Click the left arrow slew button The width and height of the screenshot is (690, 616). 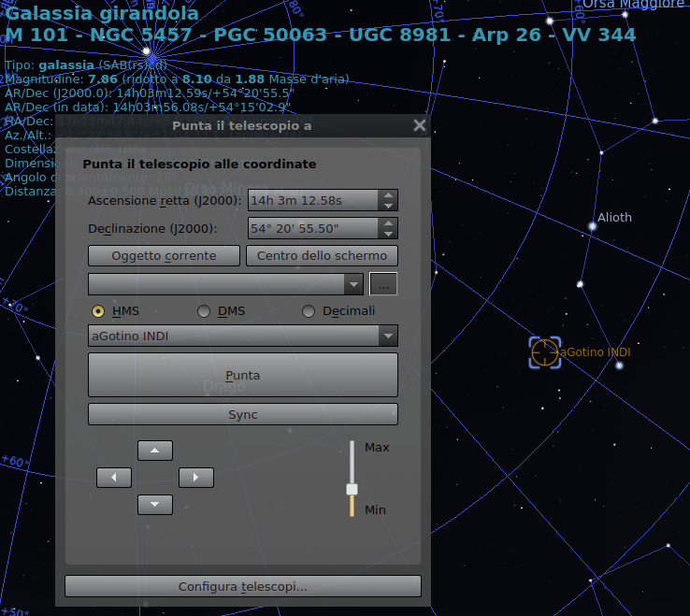114,478
